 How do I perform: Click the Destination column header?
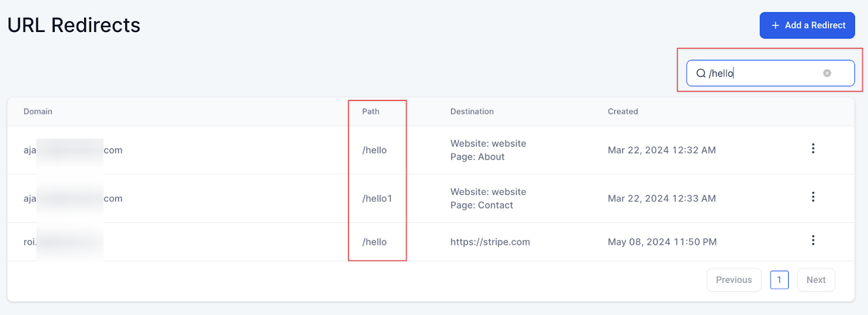tap(472, 111)
